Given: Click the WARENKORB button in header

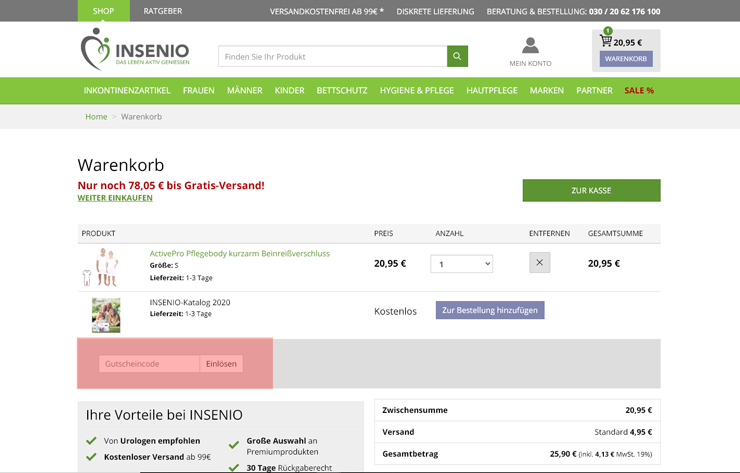Looking at the screenshot, I should point(626,59).
